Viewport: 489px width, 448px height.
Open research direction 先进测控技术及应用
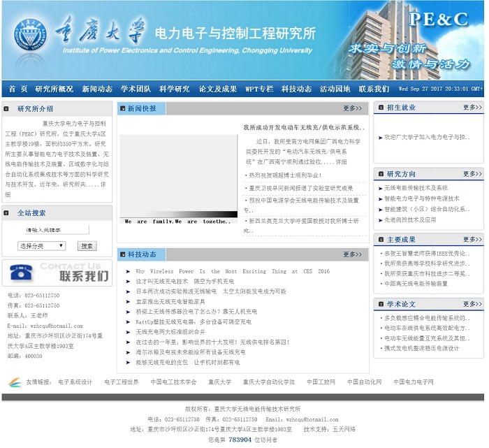pos(410,220)
